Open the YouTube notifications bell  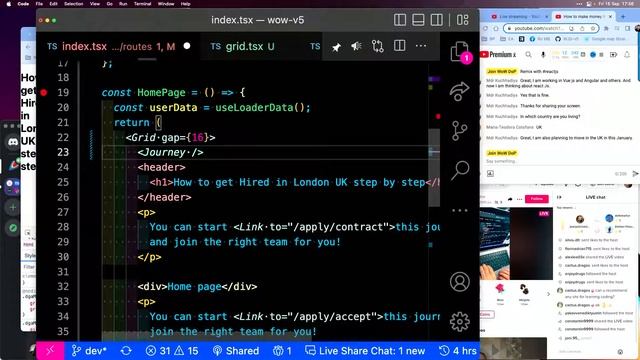pyautogui.click(x=627, y=54)
